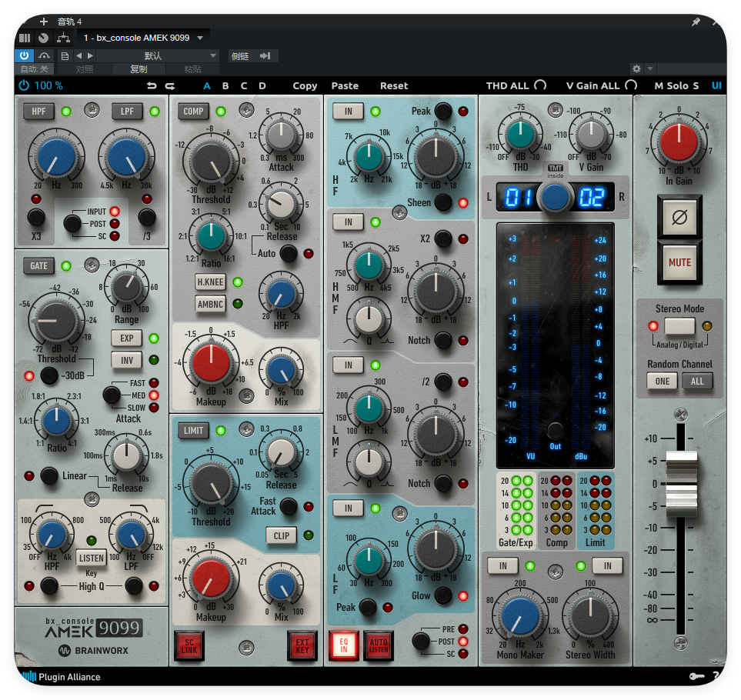The width and height of the screenshot is (741, 700).
Task: Select preset slot C
Action: 244,86
